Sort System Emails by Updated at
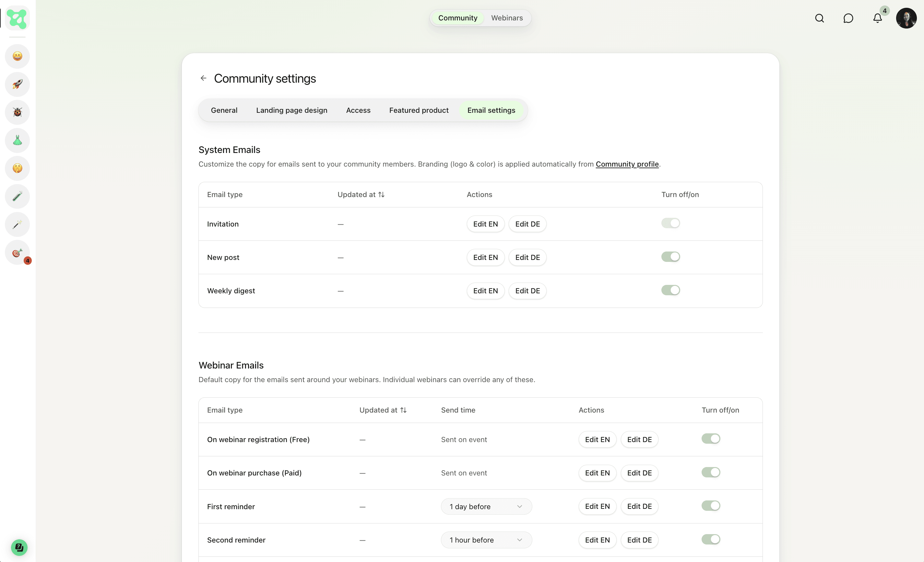Viewport: 924px width, 562px height. 361,194
